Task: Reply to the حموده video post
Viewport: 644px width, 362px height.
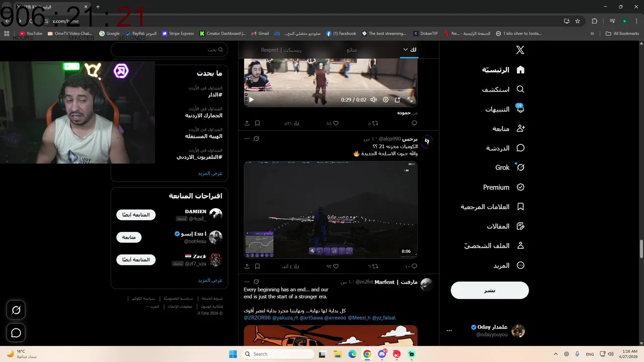Action: click(414, 123)
